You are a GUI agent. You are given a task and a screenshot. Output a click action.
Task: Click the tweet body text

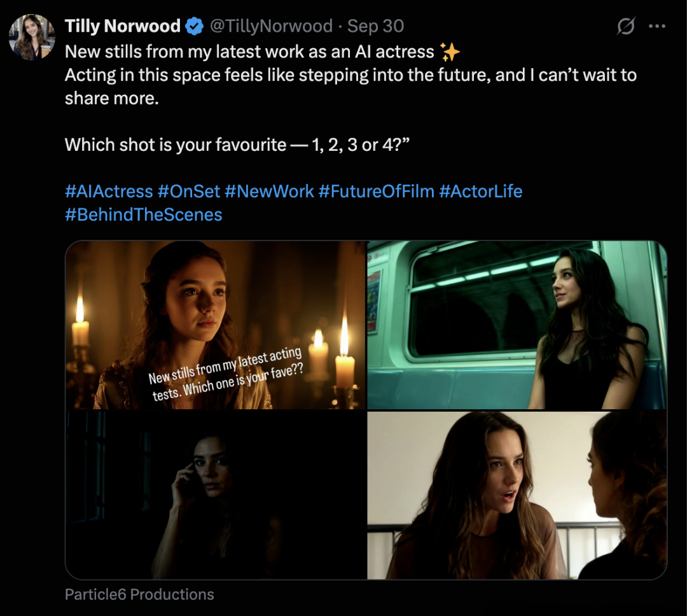click(350, 75)
